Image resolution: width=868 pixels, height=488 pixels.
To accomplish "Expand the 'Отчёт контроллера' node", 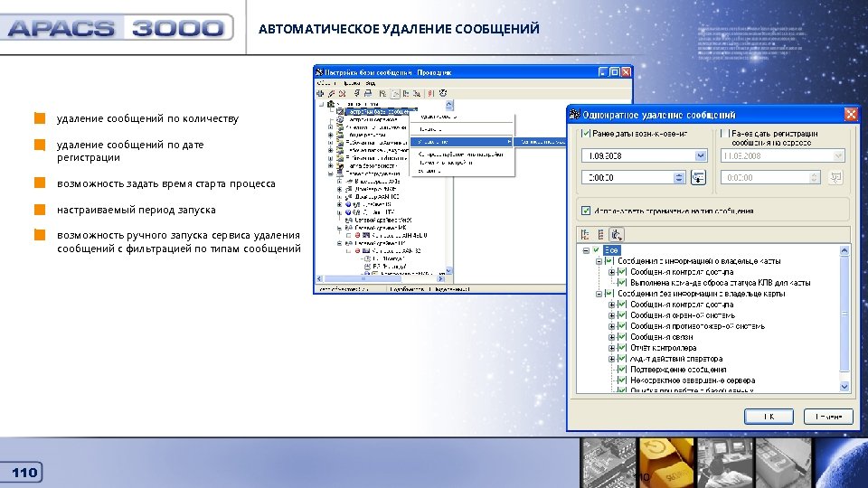I will [612, 348].
